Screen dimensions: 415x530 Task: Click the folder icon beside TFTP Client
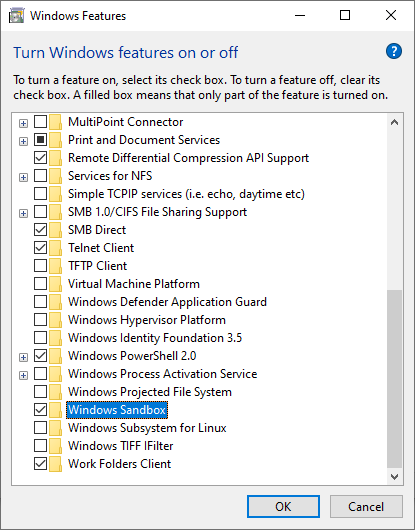(x=55, y=266)
